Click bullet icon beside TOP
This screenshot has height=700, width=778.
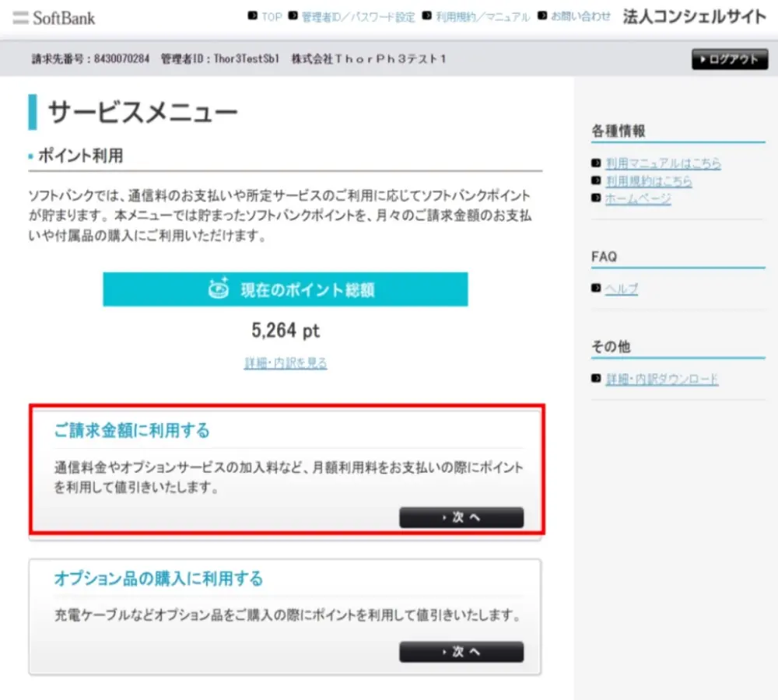253,16
